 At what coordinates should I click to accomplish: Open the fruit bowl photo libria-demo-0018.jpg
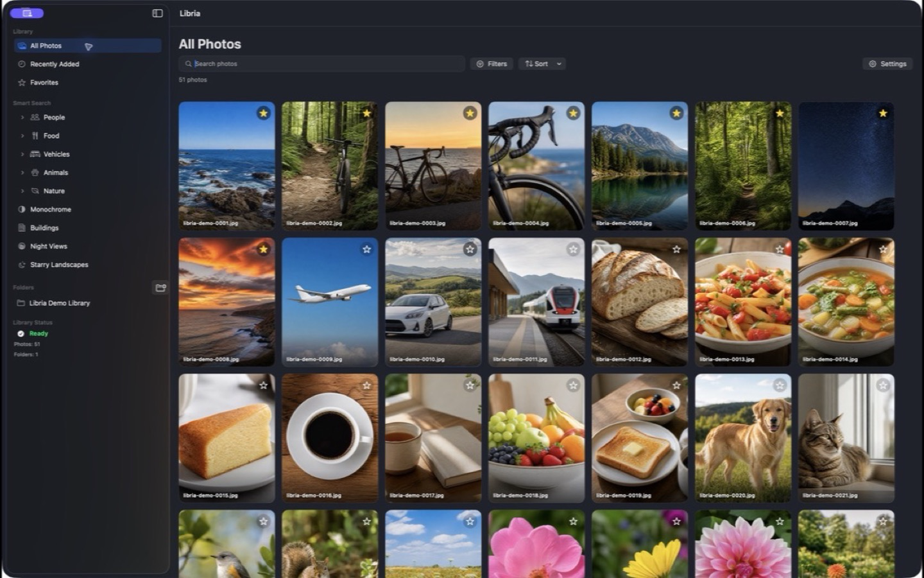(536, 438)
